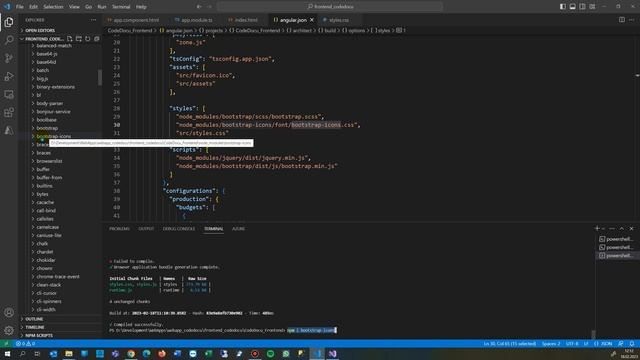Open Run and Debug view
Viewport: 640px width, 360px height.
(9, 76)
